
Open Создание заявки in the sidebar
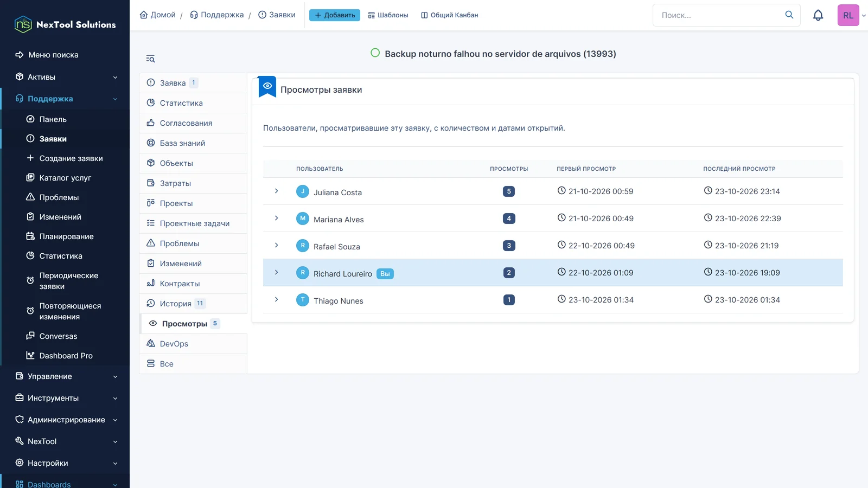coord(65,158)
